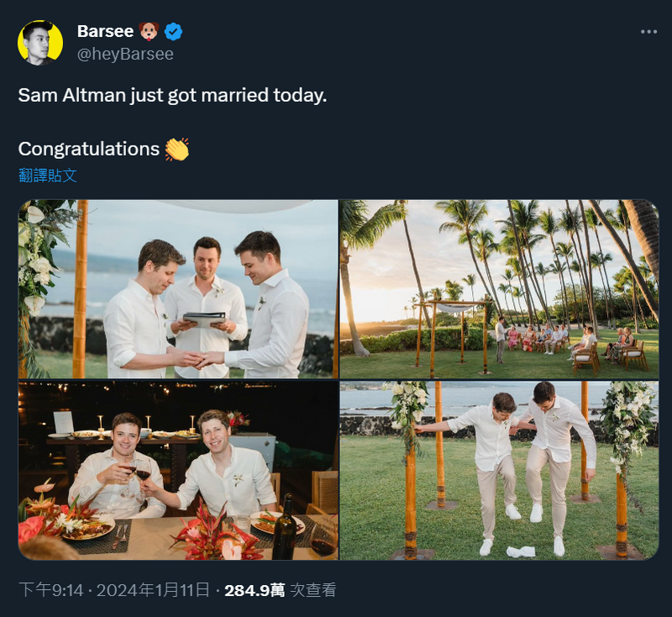This screenshot has width=672, height=617.
Task: Open the Barsee profile avatar picture
Action: (40, 43)
